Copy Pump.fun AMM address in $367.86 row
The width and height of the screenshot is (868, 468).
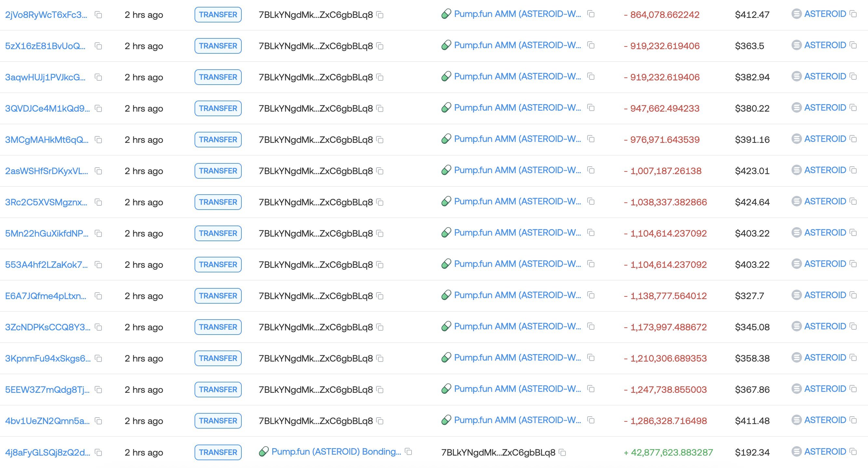pos(591,389)
